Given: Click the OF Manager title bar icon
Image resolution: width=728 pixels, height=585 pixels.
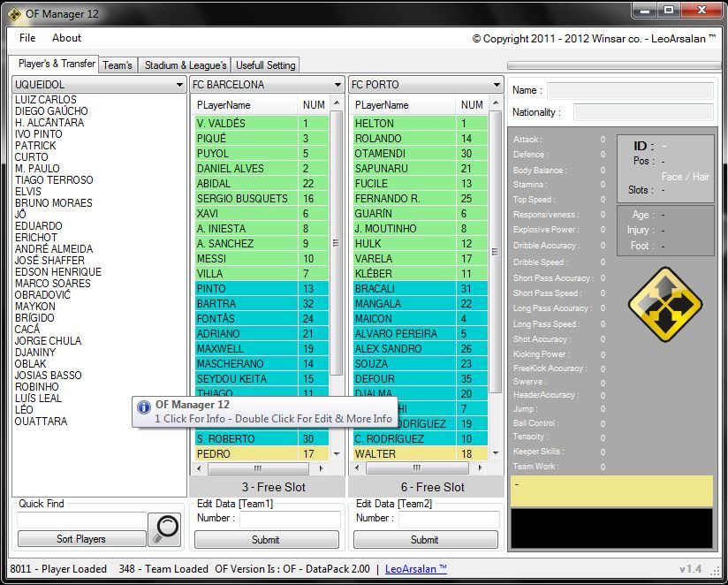Looking at the screenshot, I should 13,12.
